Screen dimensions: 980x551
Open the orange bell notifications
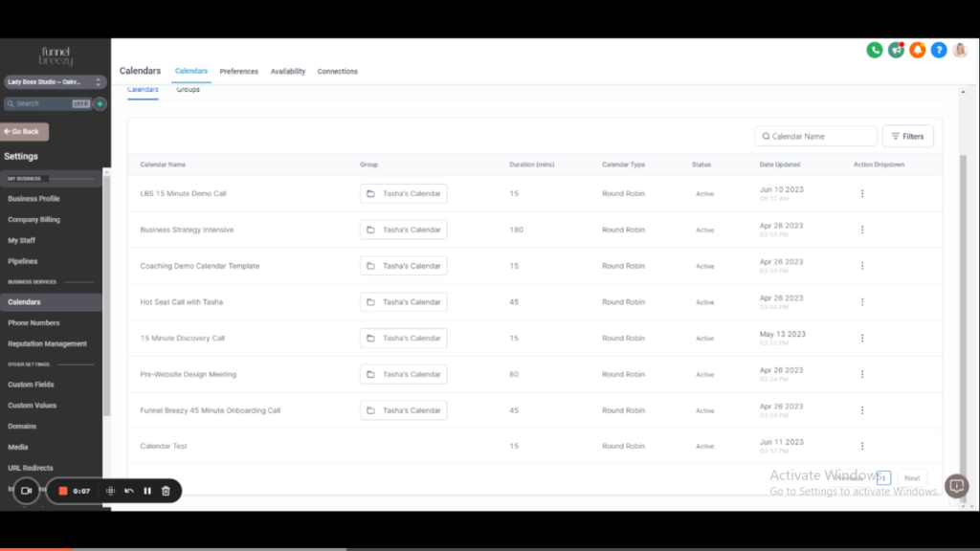(x=917, y=50)
